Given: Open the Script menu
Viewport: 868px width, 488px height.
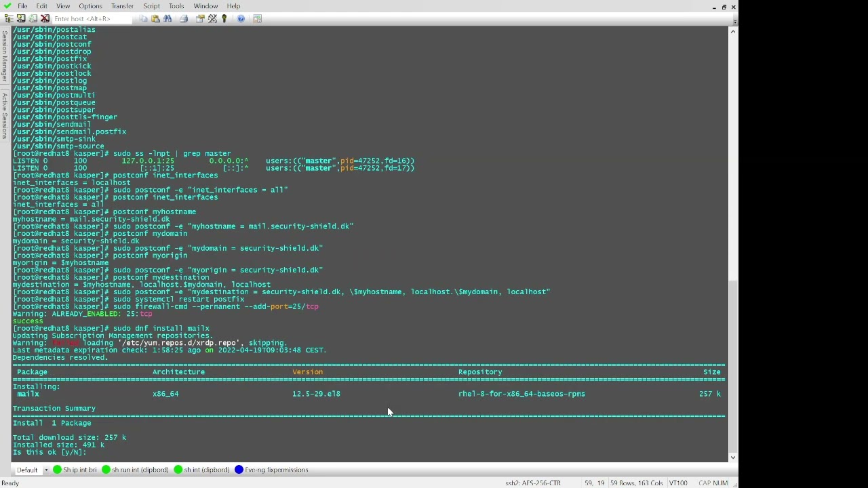Looking at the screenshot, I should [151, 6].
